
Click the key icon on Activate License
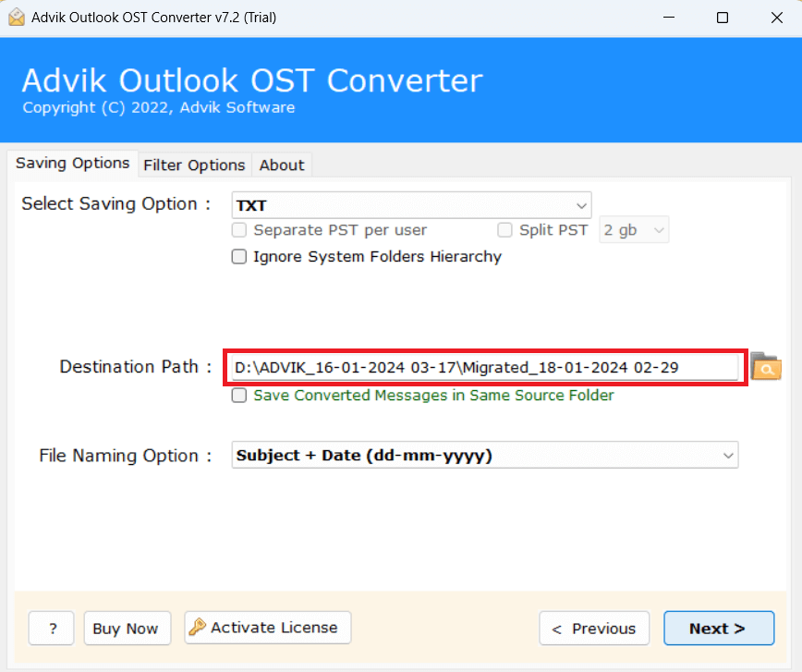point(197,627)
